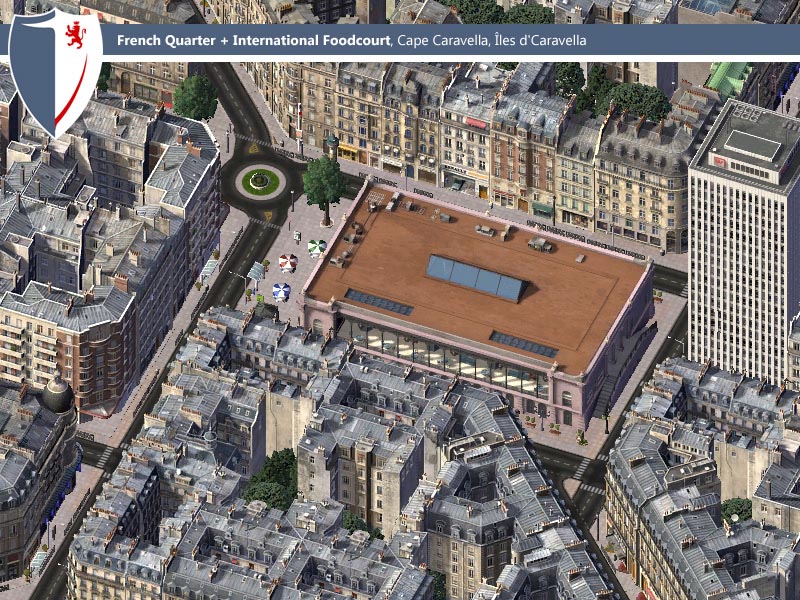Click the glass bus shelter beside the plaza
The height and width of the screenshot is (600, 800).
click(x=256, y=271)
